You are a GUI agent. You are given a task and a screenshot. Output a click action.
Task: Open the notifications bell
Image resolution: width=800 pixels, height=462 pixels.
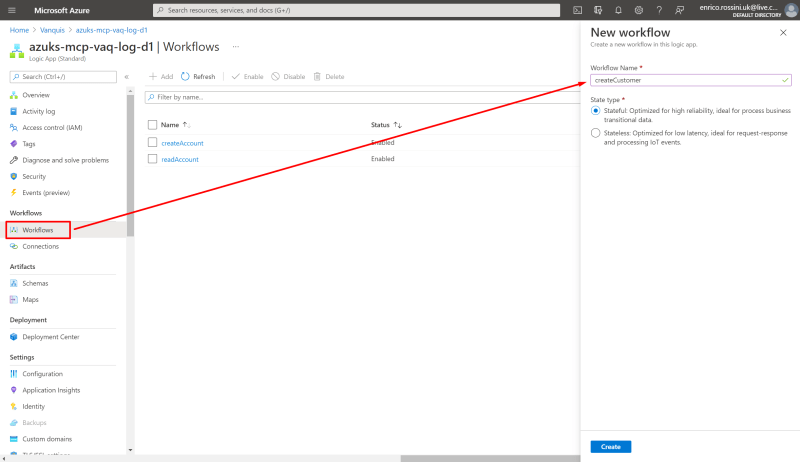(618, 10)
